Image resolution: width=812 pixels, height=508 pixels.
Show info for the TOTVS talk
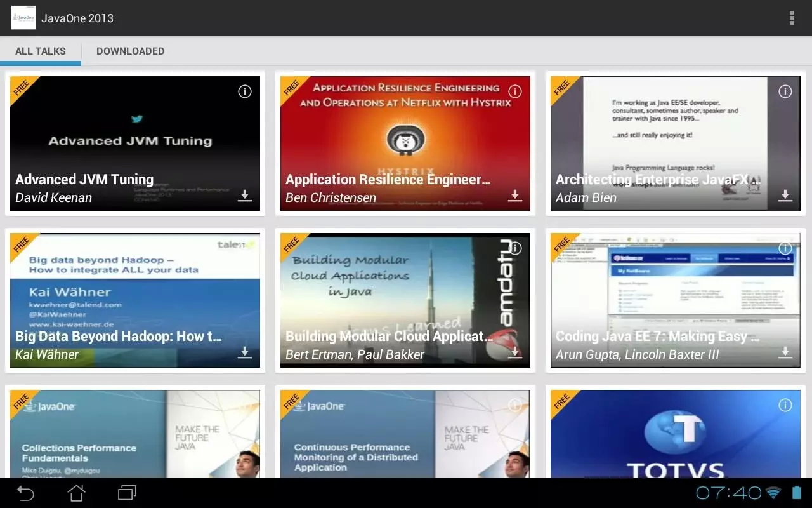(785, 405)
